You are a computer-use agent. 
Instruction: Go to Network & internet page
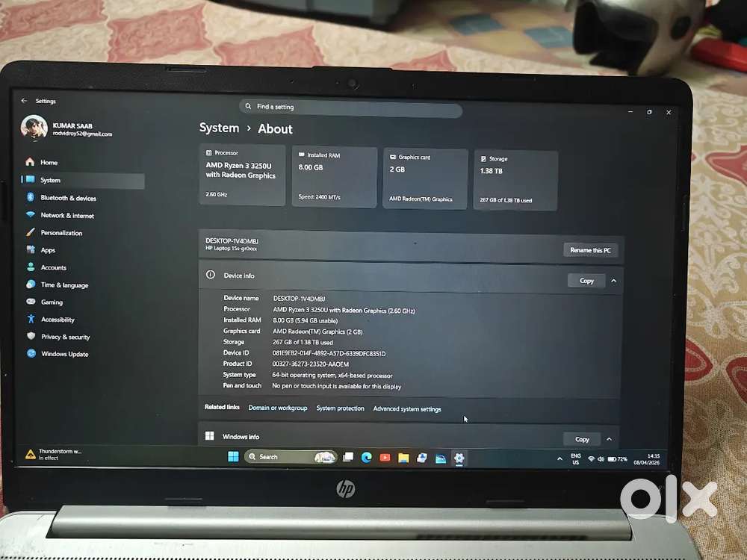coord(67,215)
